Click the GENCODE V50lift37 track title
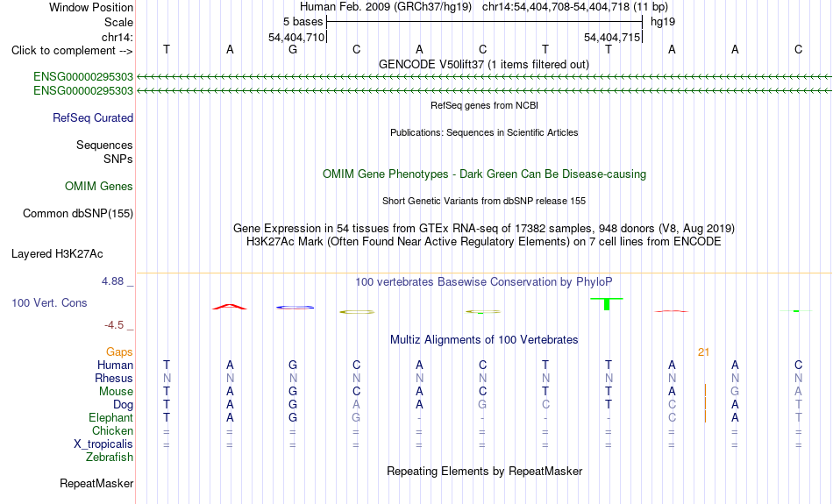Image resolution: width=833 pixels, height=504 pixels. point(483,64)
